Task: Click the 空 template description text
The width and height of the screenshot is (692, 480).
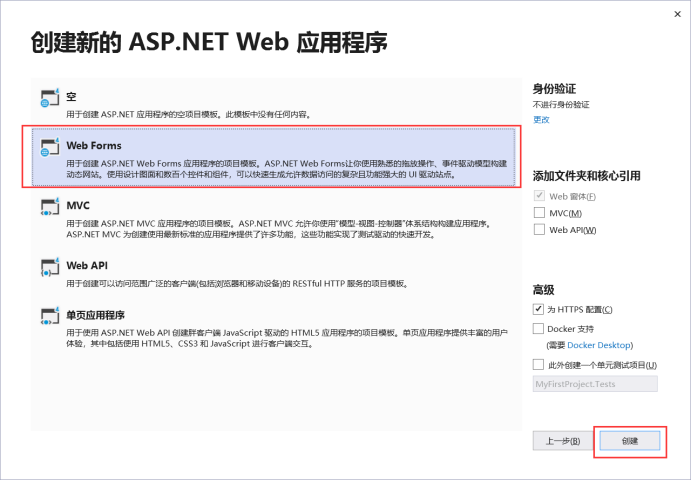Action: click(x=189, y=114)
